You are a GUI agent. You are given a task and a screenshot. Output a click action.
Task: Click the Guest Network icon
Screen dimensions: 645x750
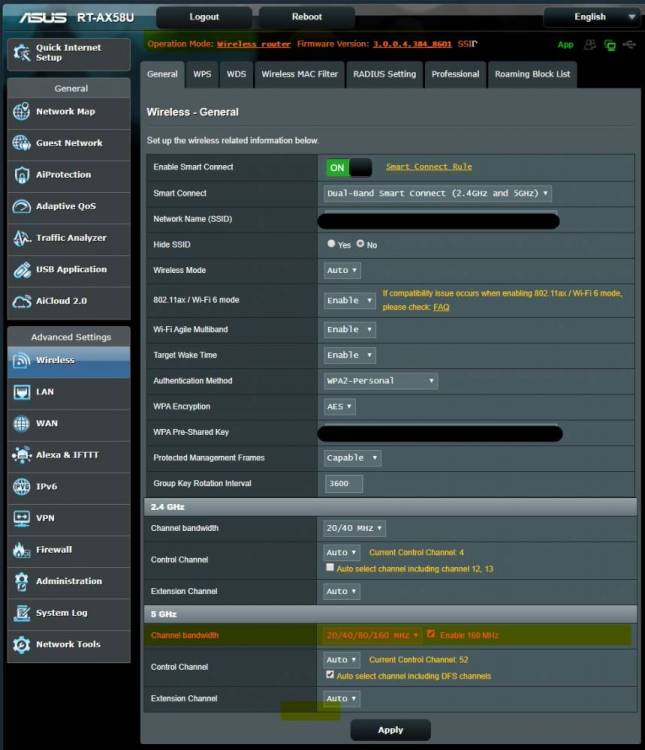tap(22, 143)
